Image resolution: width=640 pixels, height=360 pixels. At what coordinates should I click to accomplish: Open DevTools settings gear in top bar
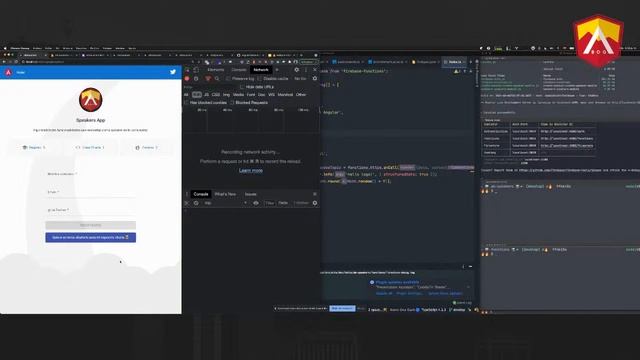[297, 70]
